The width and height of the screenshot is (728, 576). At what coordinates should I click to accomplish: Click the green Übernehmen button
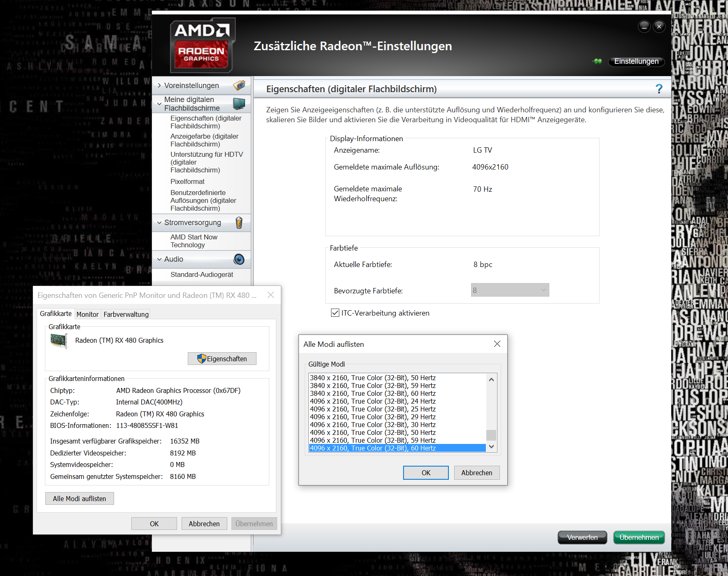[639, 537]
